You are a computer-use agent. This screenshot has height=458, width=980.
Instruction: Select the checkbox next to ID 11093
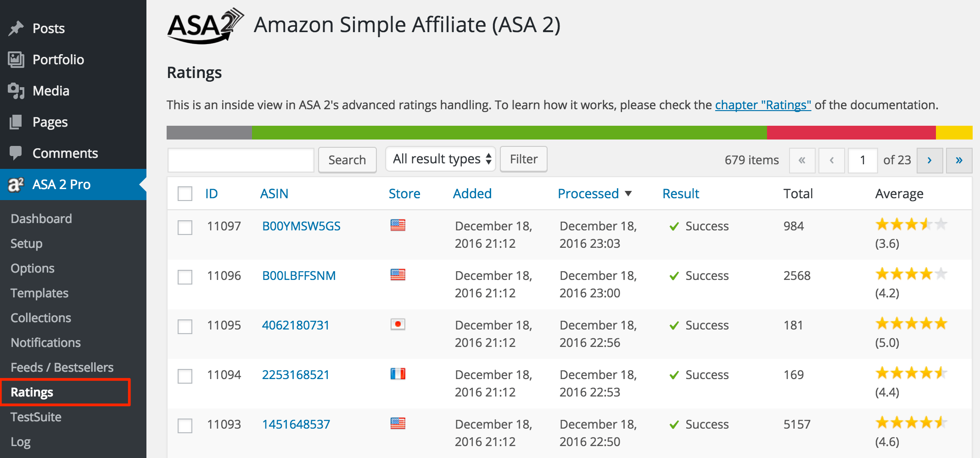tap(185, 425)
